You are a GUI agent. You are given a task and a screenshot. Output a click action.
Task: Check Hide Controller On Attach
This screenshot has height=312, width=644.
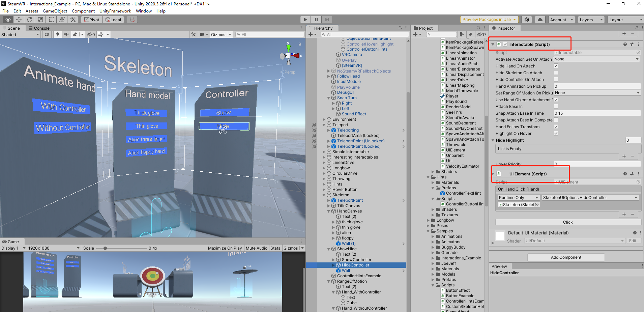point(556,79)
